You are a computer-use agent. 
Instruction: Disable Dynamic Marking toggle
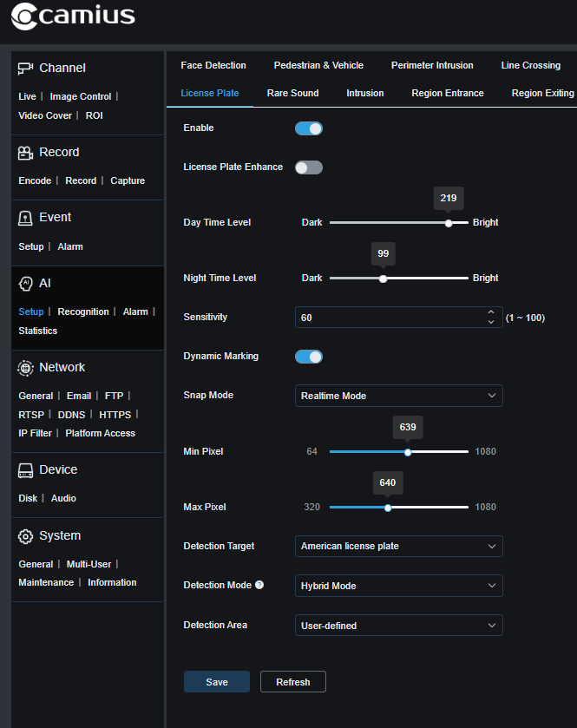(x=309, y=357)
